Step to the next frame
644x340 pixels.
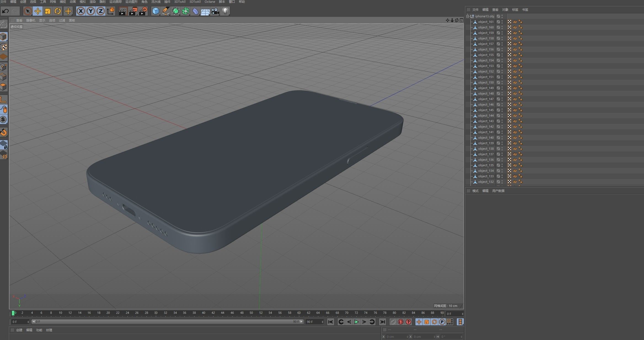point(364,322)
